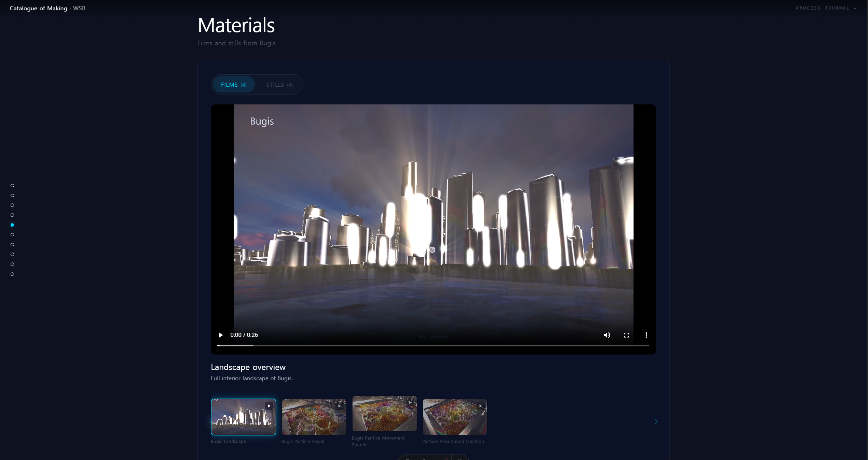Click the 'Materials' heading
This screenshot has height=460, width=868.
tap(236, 25)
